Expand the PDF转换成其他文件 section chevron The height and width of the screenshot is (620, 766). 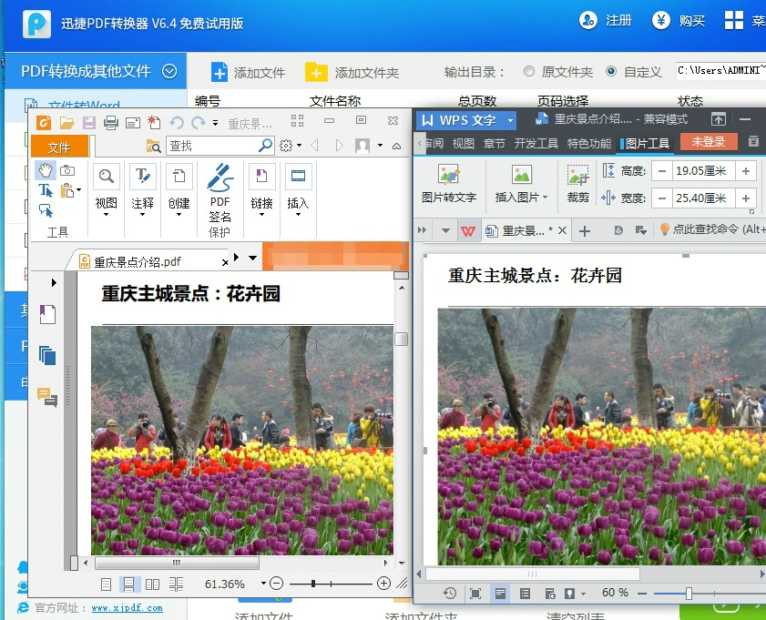tap(169, 72)
